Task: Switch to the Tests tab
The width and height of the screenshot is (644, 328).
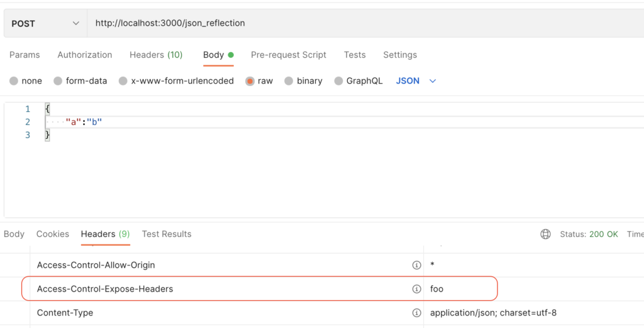Action: (355, 55)
